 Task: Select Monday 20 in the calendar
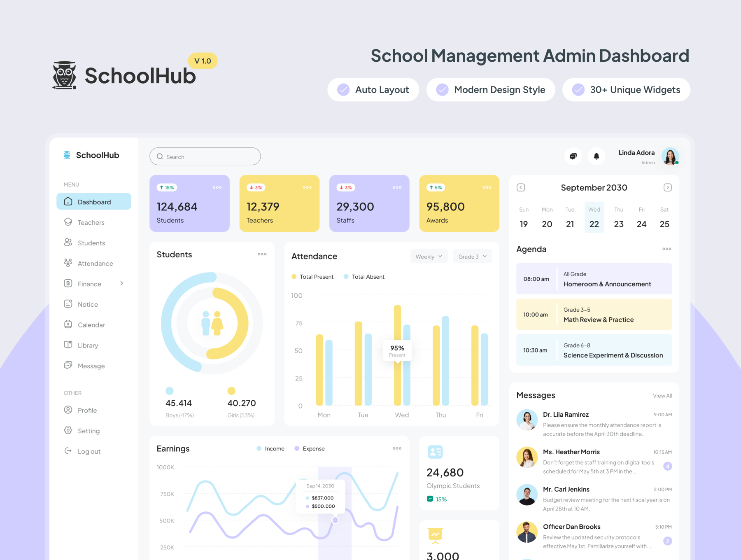coord(547,217)
